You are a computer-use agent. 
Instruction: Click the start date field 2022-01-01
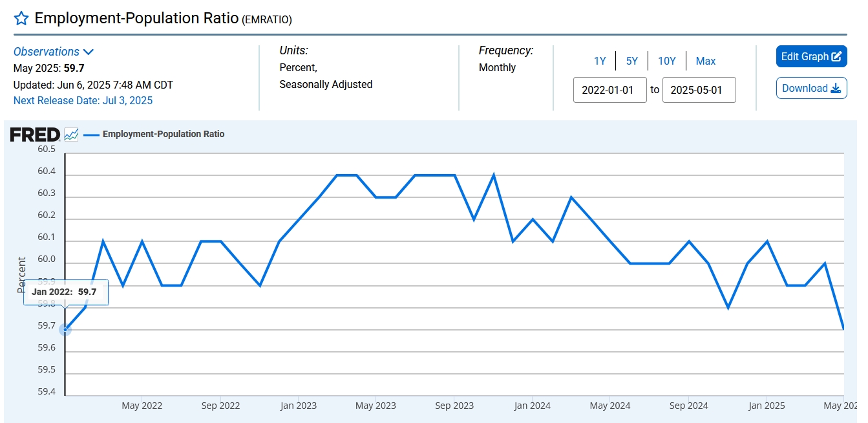tap(609, 90)
